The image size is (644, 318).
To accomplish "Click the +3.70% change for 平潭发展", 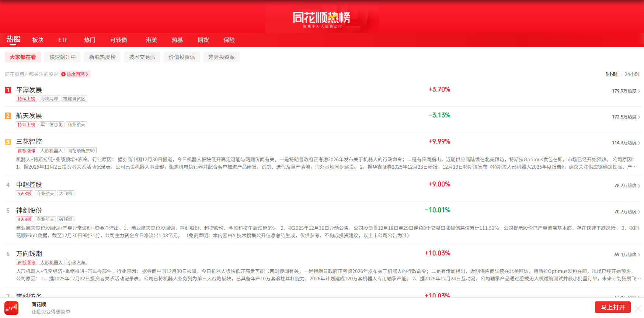I will point(439,89).
